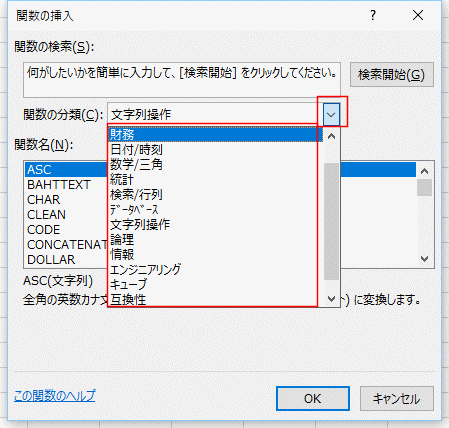
Task: Open the この関数のヘルプ link
Action: coord(55,396)
